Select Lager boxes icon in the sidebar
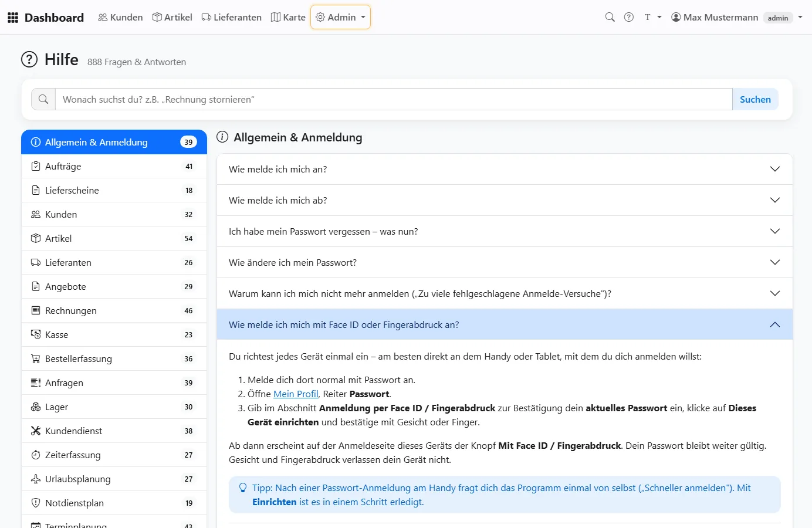Viewport: 812px width, 528px height. pyautogui.click(x=36, y=407)
